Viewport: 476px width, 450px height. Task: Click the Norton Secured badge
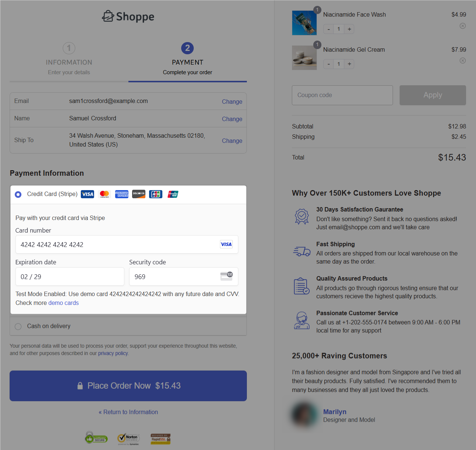[128, 438]
